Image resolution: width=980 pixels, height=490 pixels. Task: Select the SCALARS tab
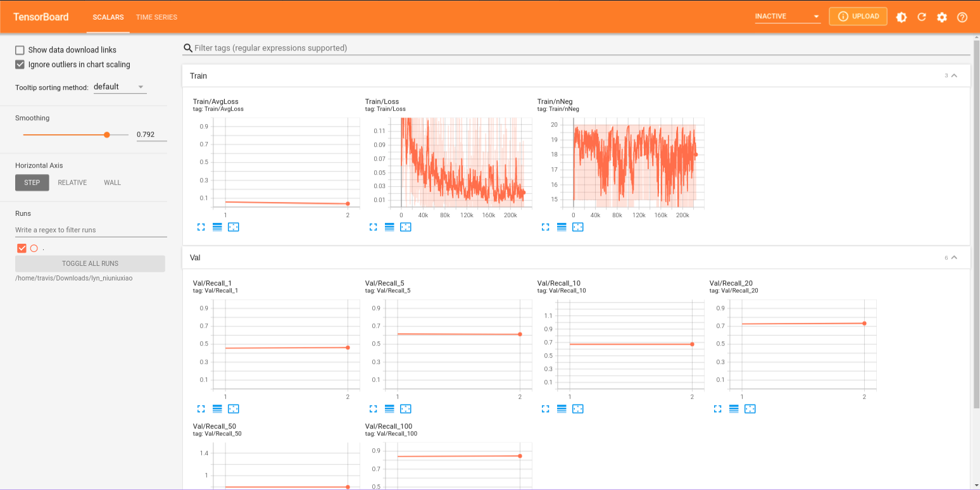[108, 17]
